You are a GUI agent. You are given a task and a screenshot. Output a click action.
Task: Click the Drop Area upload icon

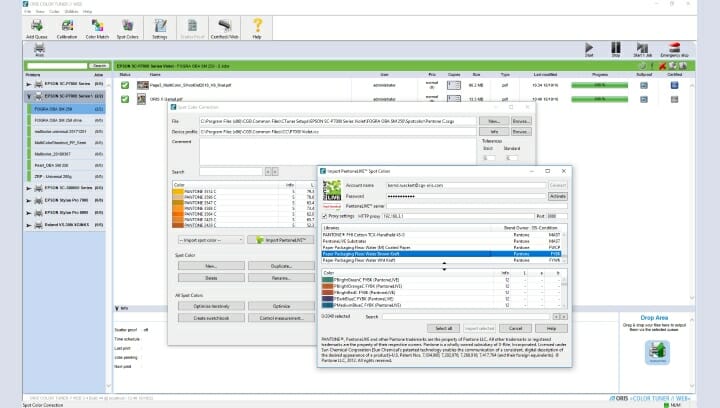(657, 352)
